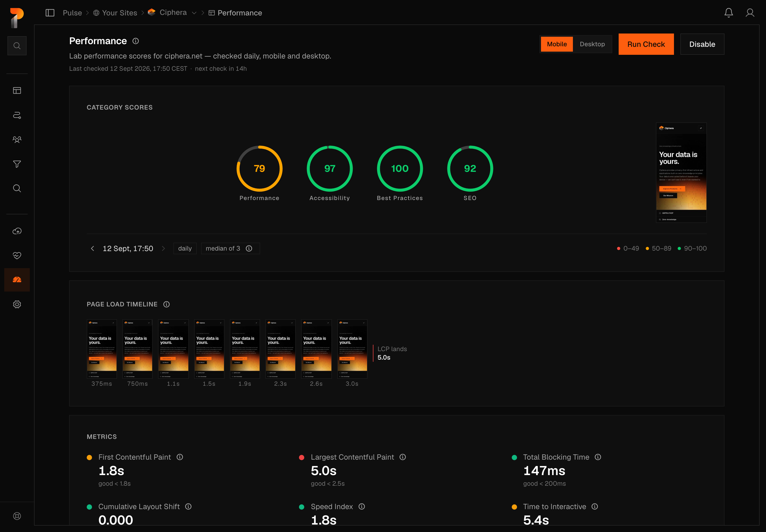Click info icon beside median of 3
The image size is (766, 532).
tap(249, 248)
